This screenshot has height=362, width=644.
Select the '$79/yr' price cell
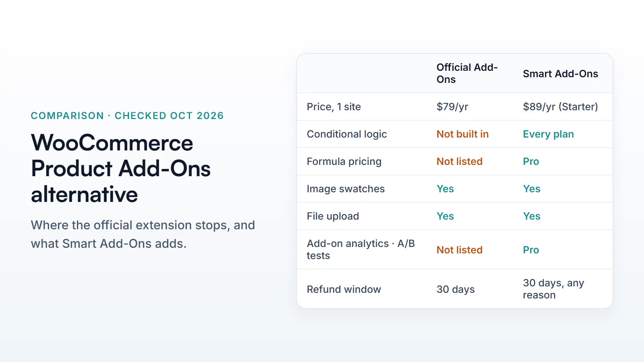tap(452, 107)
